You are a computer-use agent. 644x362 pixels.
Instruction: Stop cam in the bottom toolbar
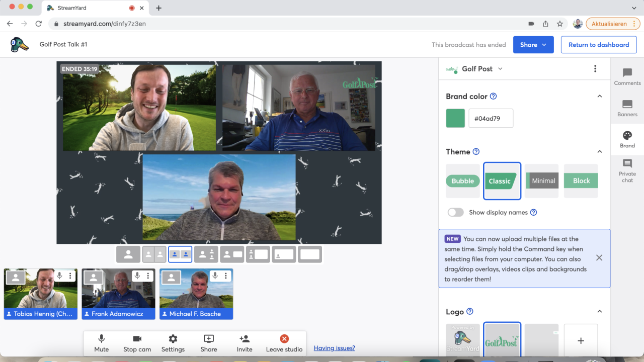137,343
